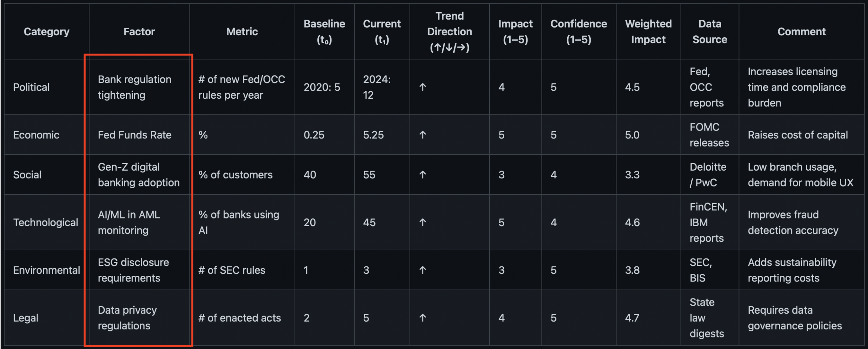Click the Raises cost of capital comment
The image size is (868, 349).
(797, 135)
